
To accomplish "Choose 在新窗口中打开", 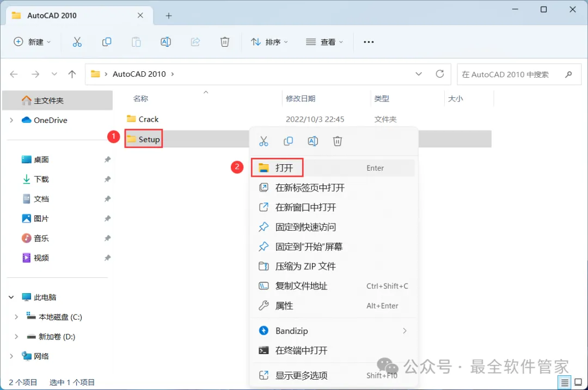I will coord(333,207).
